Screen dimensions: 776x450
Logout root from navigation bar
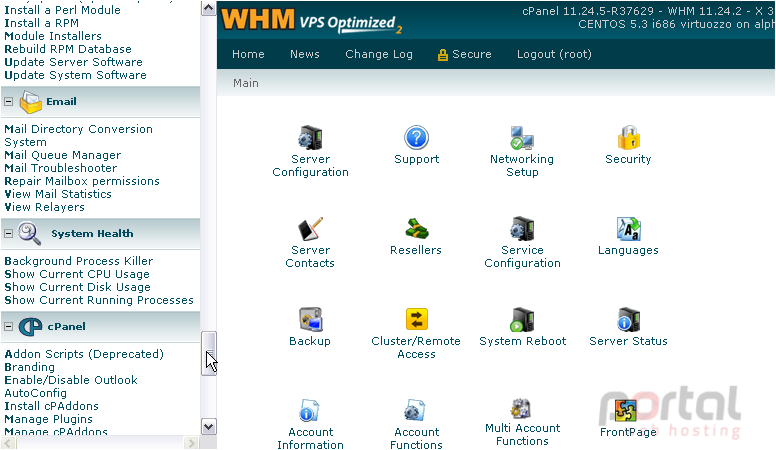point(554,54)
